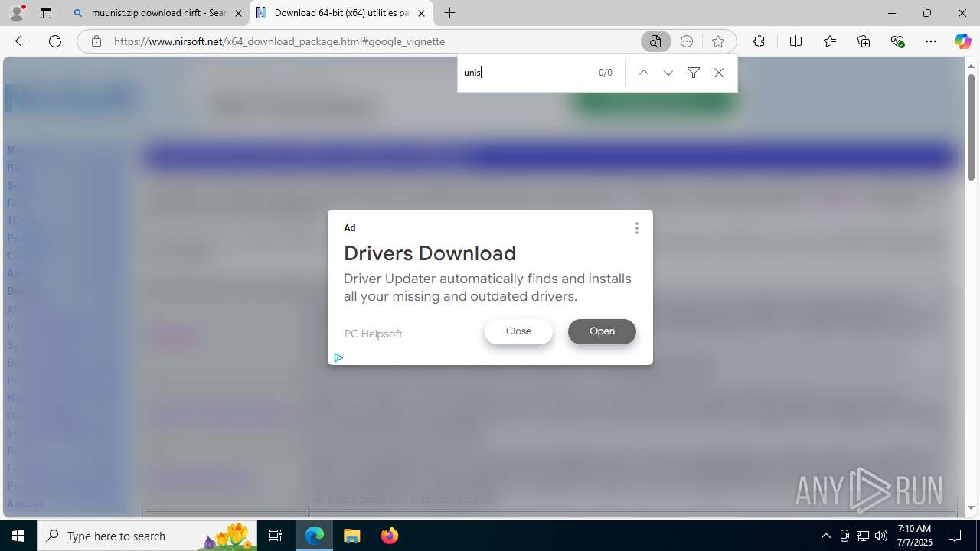Click the nirsoft.net address bar
Image resolution: width=980 pixels, height=551 pixels.
[375, 41]
